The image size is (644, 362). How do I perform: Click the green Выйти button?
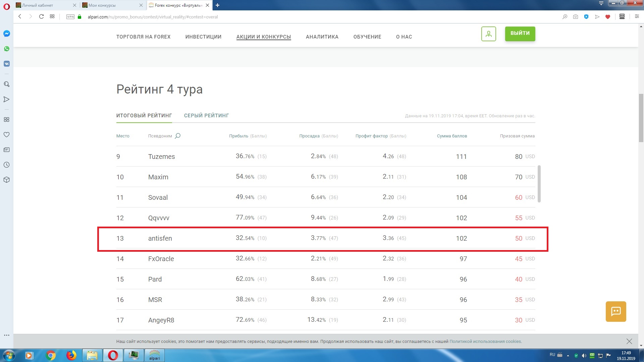[x=520, y=34]
